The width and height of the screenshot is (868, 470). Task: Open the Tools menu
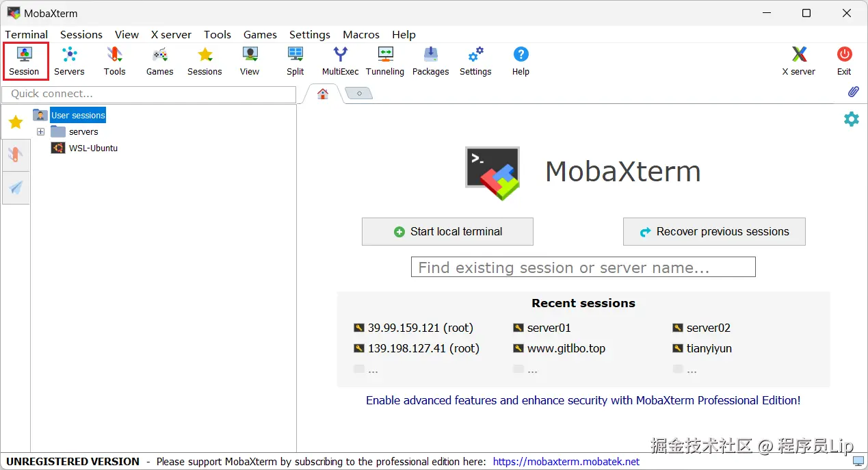(218, 34)
